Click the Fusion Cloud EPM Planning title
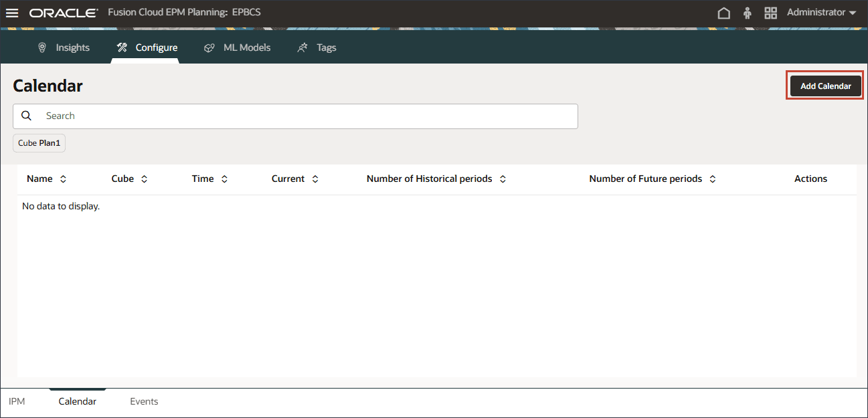868x418 pixels. pyautogui.click(x=184, y=12)
